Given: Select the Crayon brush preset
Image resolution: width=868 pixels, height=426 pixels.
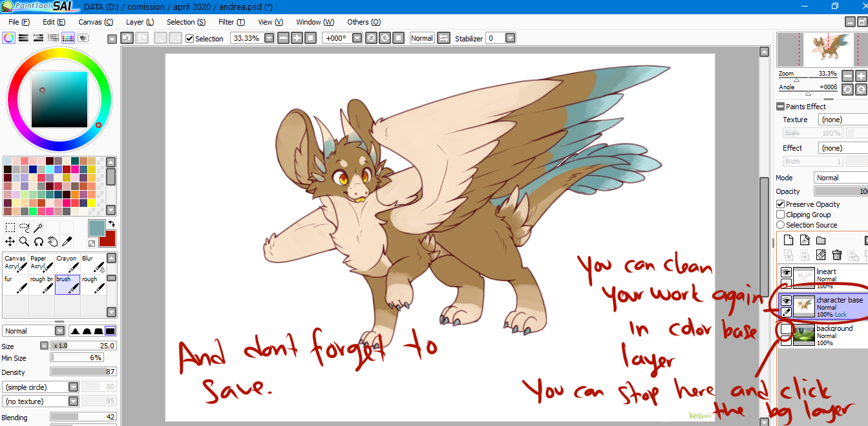Looking at the screenshot, I should [x=67, y=263].
